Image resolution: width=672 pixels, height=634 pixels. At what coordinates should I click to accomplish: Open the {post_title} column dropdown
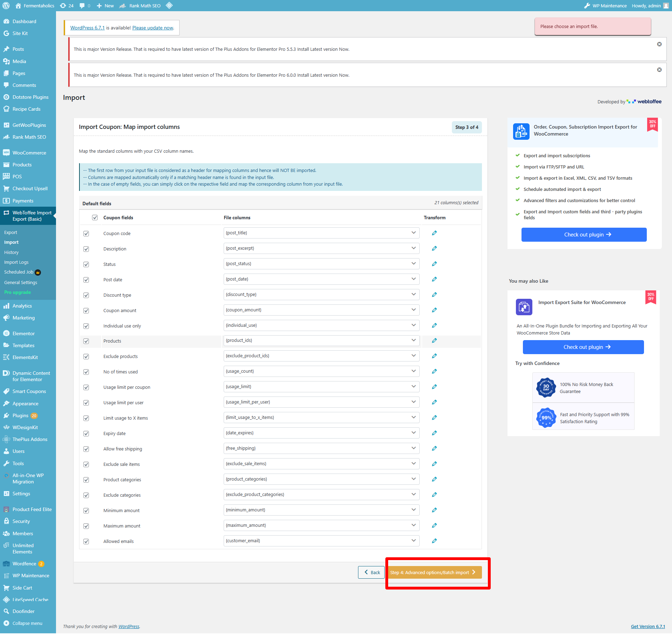[x=321, y=233]
